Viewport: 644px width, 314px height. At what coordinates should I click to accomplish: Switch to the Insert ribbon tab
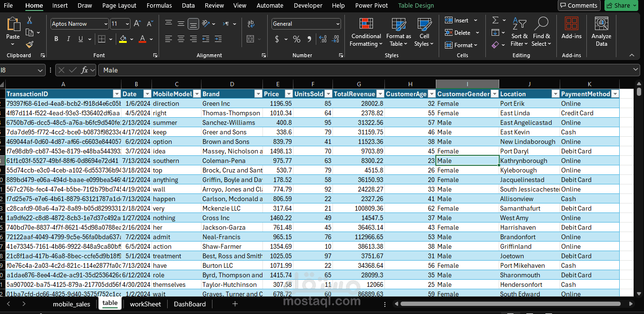pyautogui.click(x=60, y=6)
